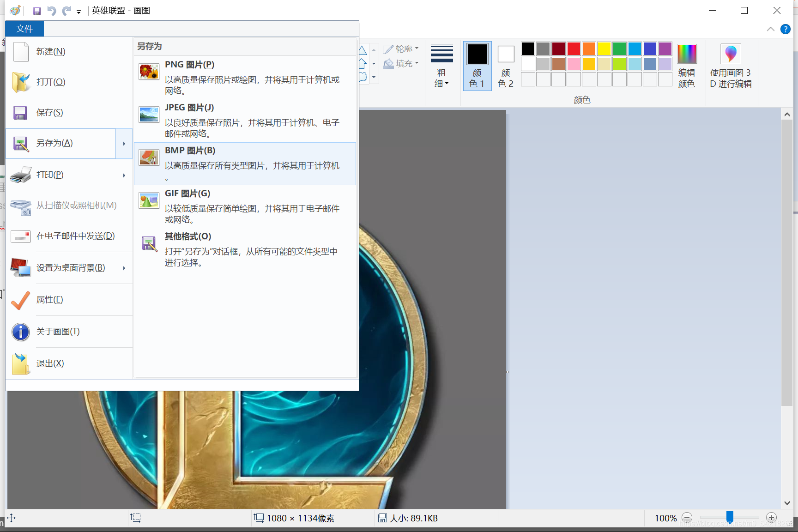Open file via 打开(O) folder icon
Screen dimensions: 798x532
click(21, 82)
